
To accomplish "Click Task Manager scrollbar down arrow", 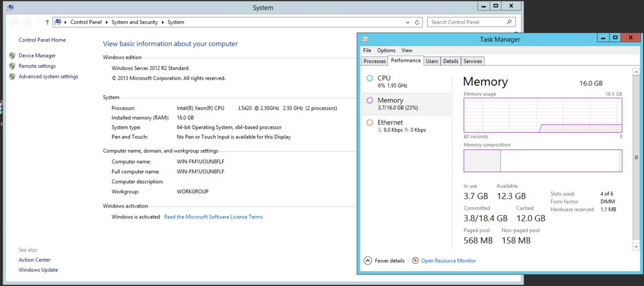I will coord(636,246).
